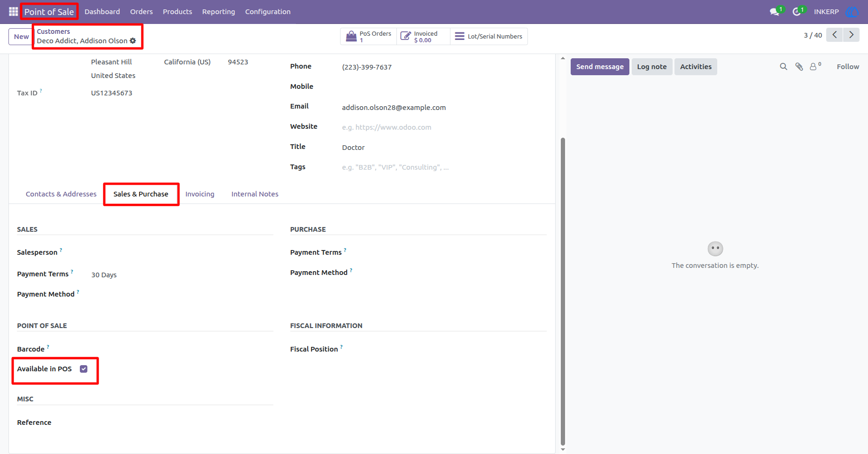The height and width of the screenshot is (454, 868).
Task: Open Lot/Serial Numbers smart button
Action: pyautogui.click(x=488, y=37)
